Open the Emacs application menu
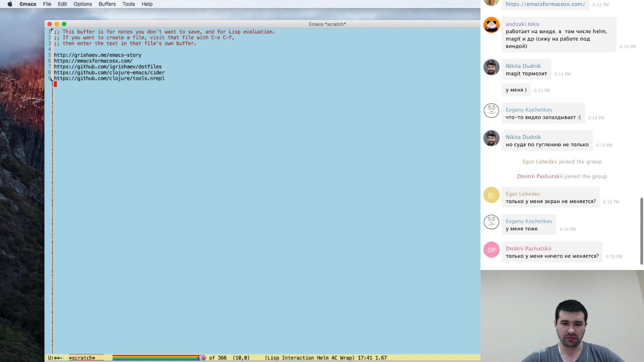Screen dimensions: 644x362 28,4
